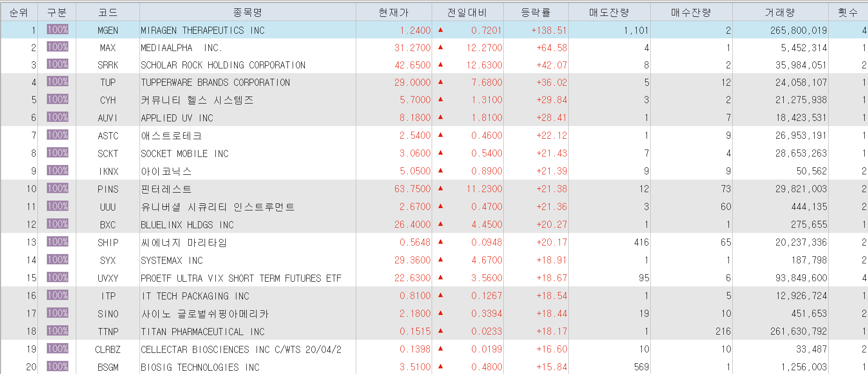Select IT TECH PACKAGING INC name
The width and height of the screenshot is (868, 374).
tap(196, 296)
